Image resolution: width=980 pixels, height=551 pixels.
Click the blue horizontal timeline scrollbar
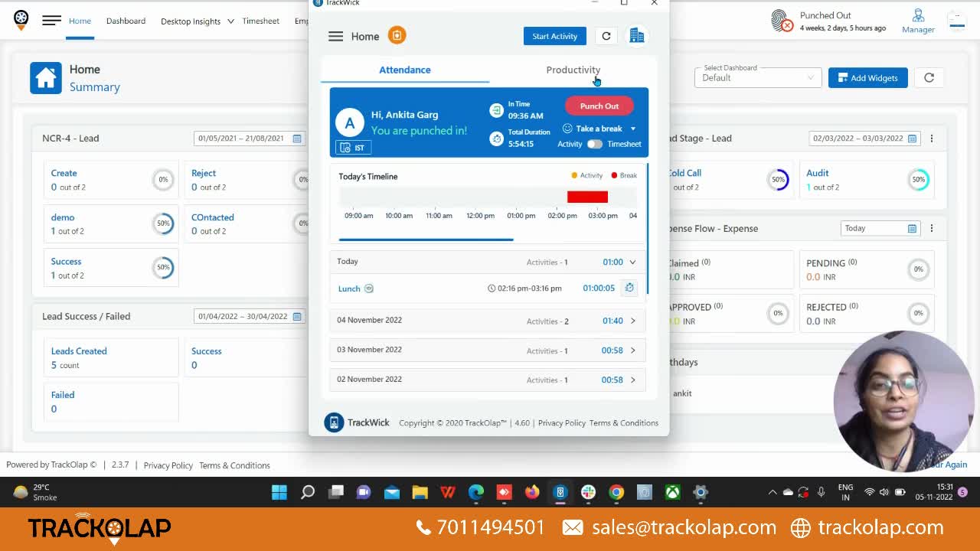coord(426,240)
